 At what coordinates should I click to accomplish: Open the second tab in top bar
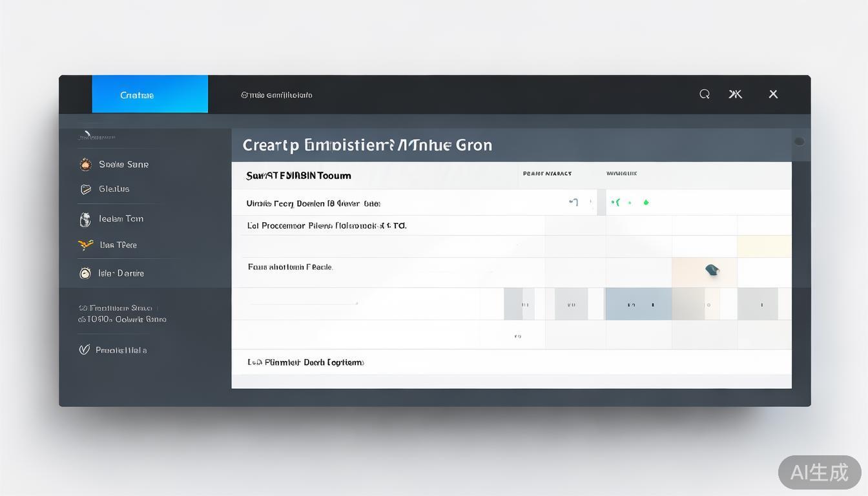276,95
